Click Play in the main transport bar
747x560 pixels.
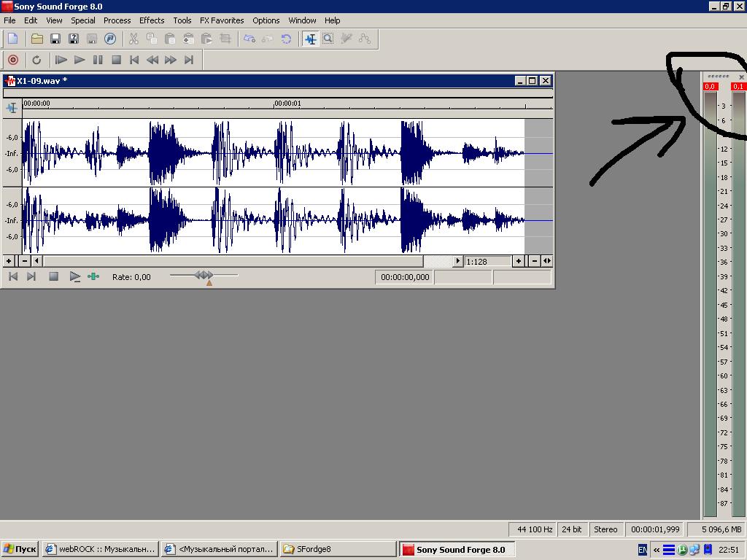pyautogui.click(x=80, y=60)
